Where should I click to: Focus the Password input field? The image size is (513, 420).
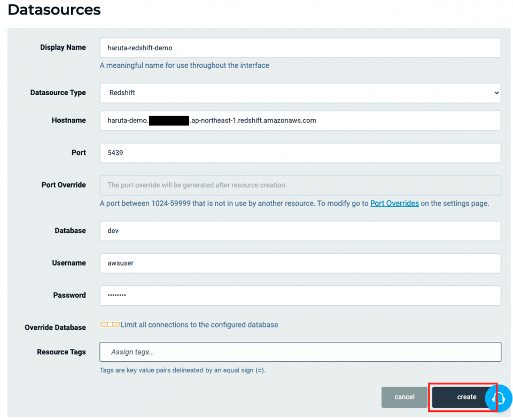tap(300, 295)
